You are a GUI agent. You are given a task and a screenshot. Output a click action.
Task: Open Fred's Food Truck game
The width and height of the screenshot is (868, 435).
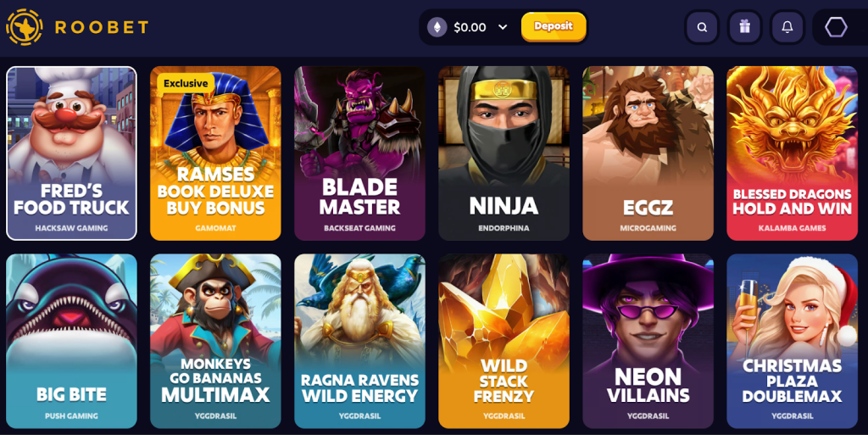[71, 153]
